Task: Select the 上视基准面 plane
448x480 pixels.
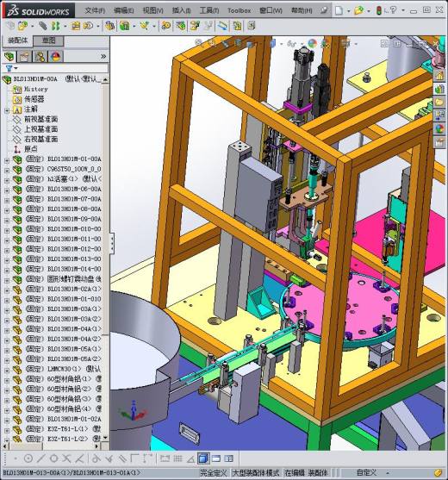Action: pos(41,129)
